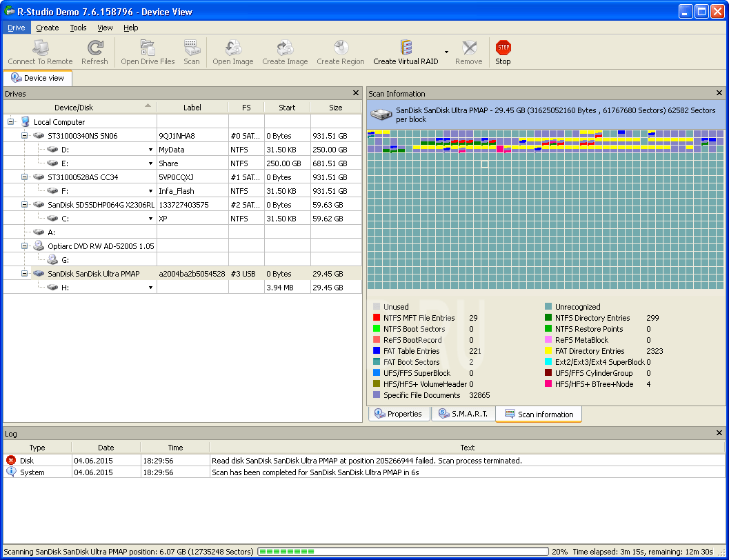Click the Open Image toolbar icon
Screen dimensions: 729x560
click(233, 48)
